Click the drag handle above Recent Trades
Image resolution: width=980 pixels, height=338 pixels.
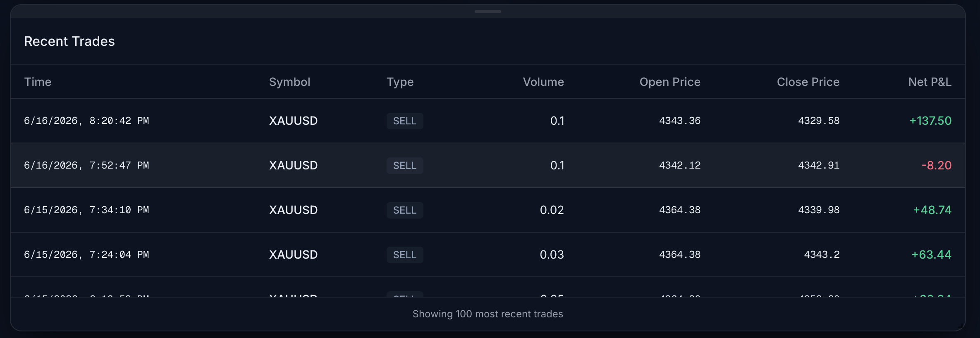488,12
